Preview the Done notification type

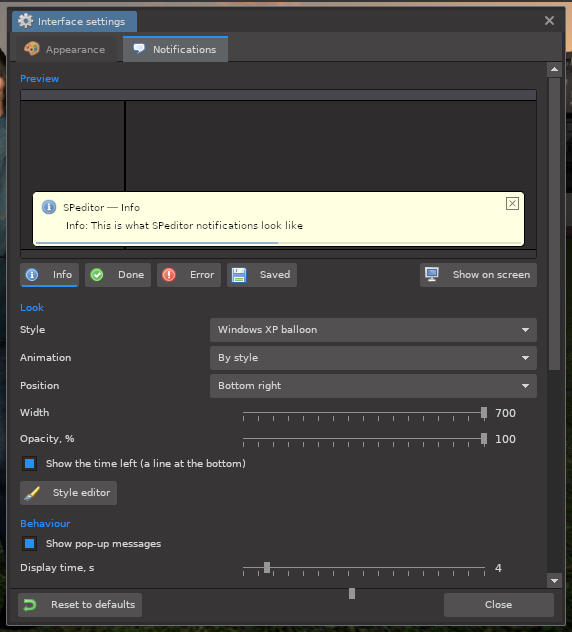pyautogui.click(x=118, y=275)
